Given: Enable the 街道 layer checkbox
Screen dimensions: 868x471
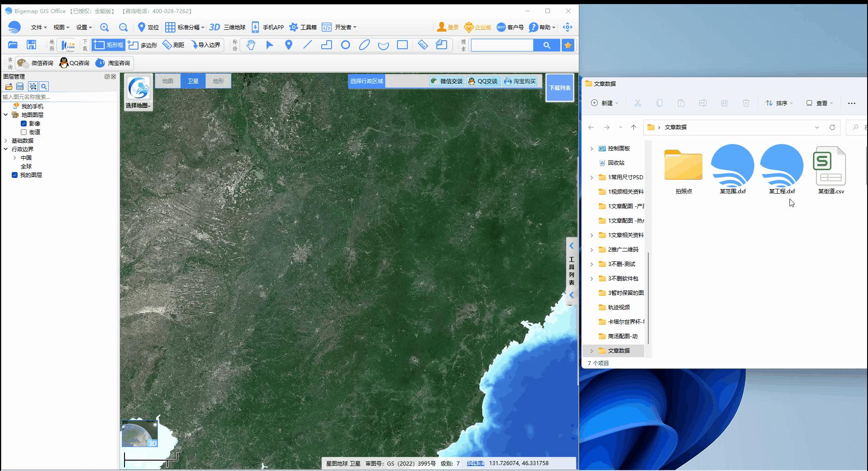Looking at the screenshot, I should (23, 132).
